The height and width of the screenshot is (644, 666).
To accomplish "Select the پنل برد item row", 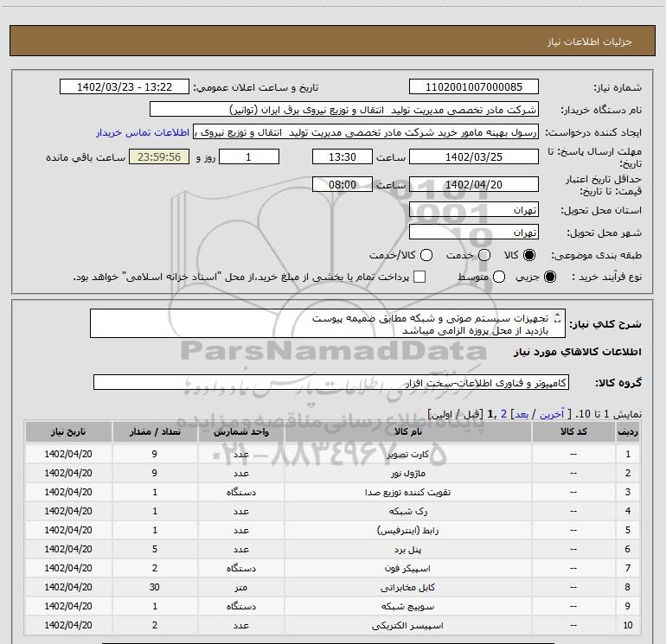I will (332, 549).
